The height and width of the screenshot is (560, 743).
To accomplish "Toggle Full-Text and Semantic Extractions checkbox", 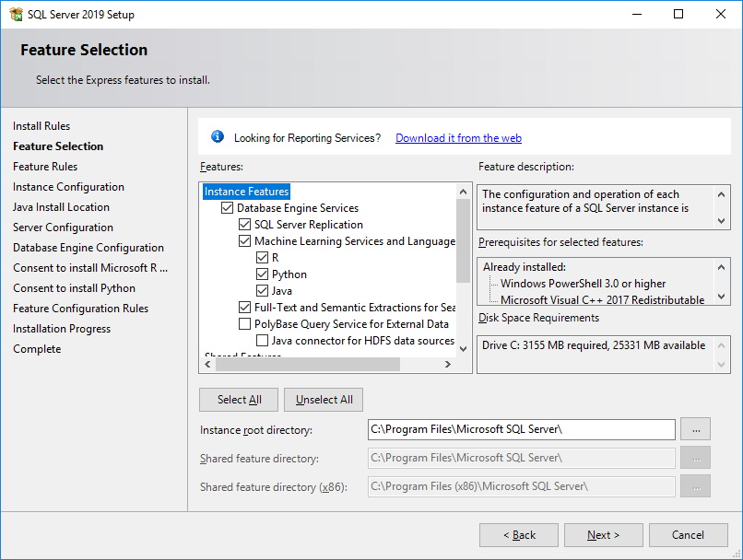I will coord(244,308).
